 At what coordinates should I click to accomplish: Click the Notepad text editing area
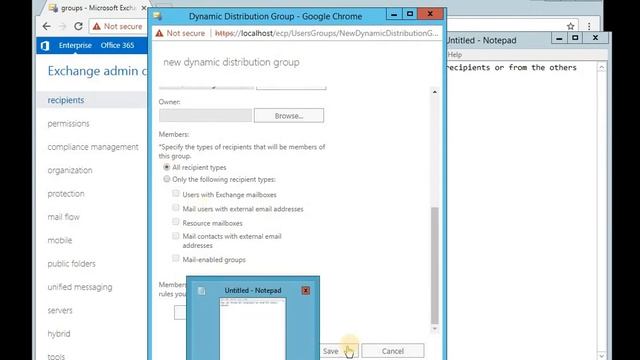tap(521, 210)
